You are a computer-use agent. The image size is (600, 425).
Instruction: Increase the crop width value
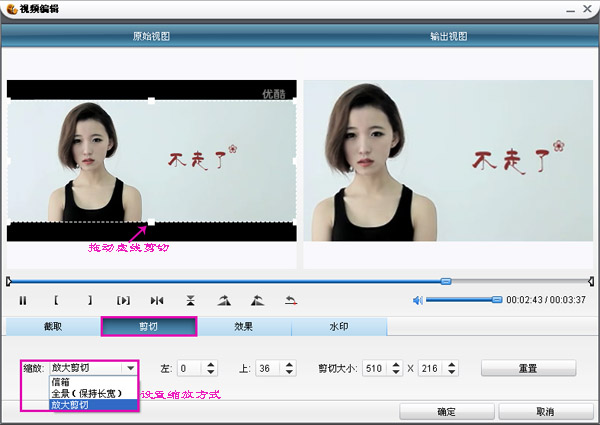(x=396, y=365)
